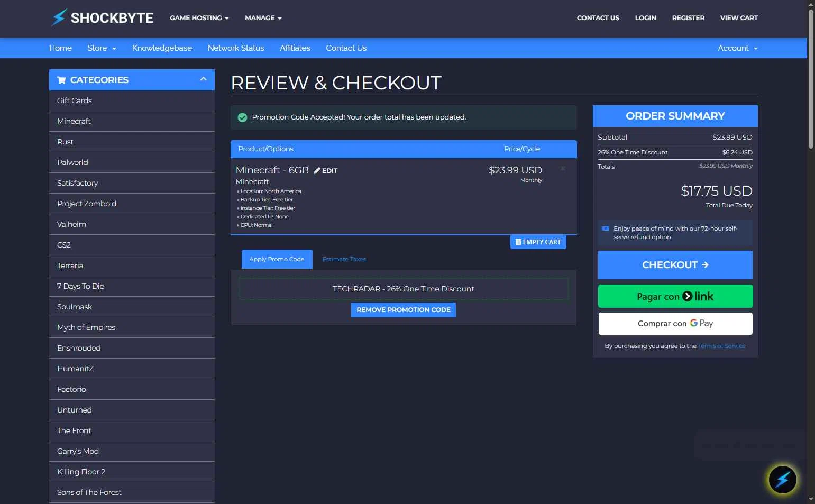Click CONTACT US in the top header
This screenshot has width=815, height=504.
(x=598, y=18)
